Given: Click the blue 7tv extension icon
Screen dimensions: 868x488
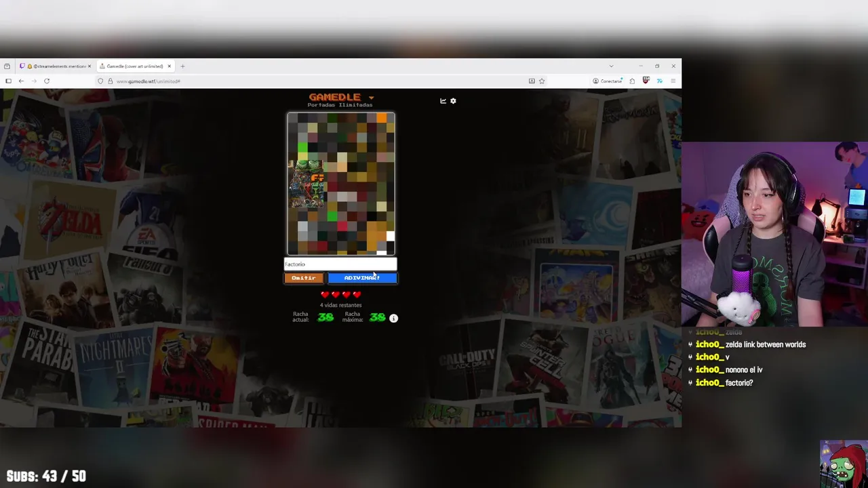Looking at the screenshot, I should pos(659,81).
